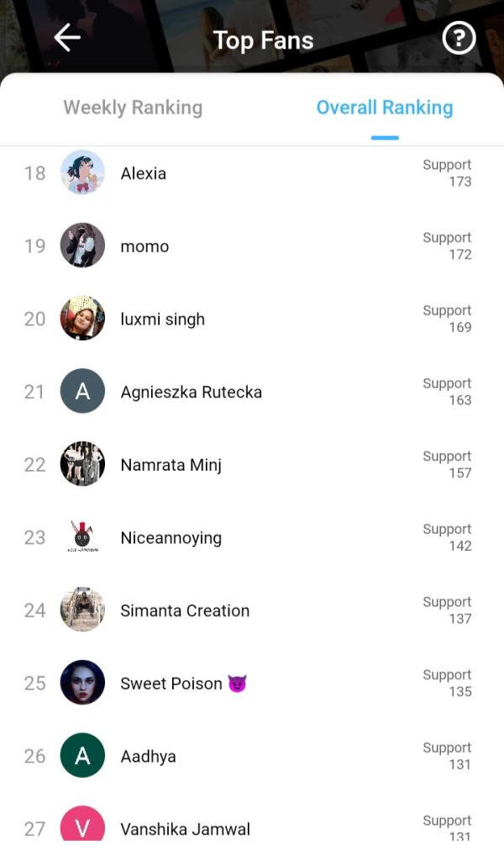This screenshot has width=504, height=845.
Task: Tap luxmi singh's avatar photo
Action: click(82, 319)
